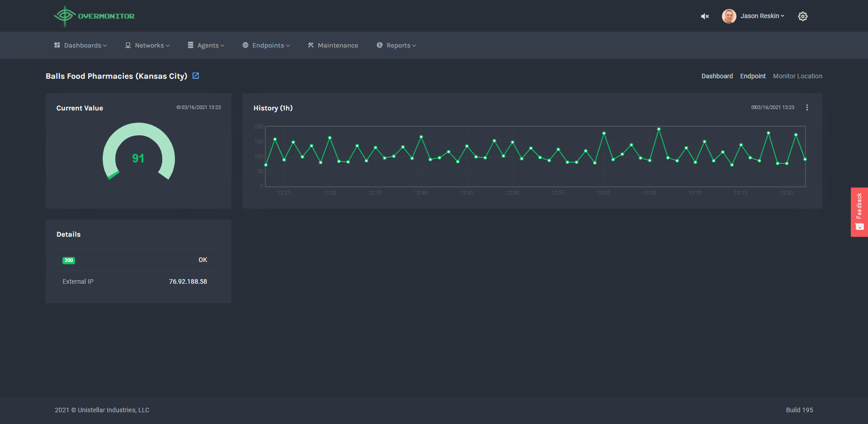Click the Current Value gauge showing 91
The width and height of the screenshot is (868, 424).
click(138, 152)
